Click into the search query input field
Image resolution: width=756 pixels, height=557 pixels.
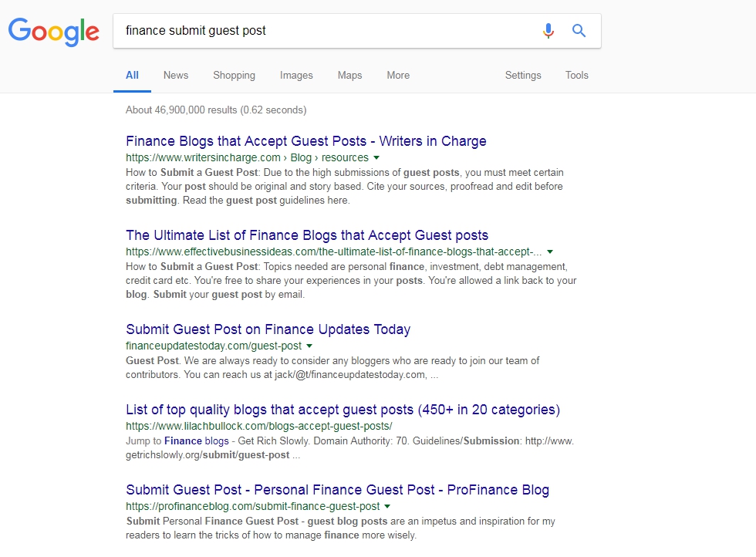click(x=328, y=30)
